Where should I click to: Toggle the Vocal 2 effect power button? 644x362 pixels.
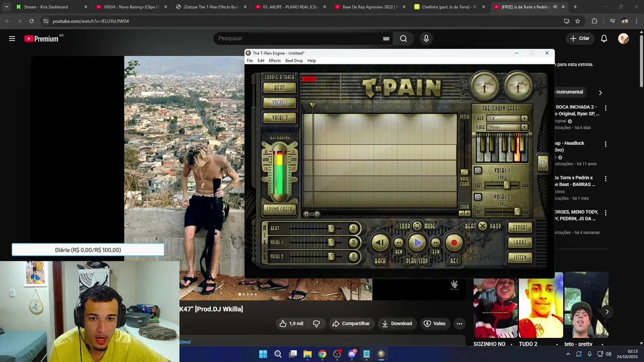pos(478,197)
